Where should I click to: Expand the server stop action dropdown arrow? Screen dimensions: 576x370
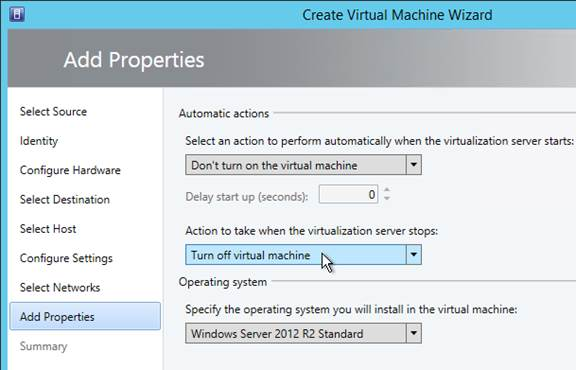(x=414, y=255)
